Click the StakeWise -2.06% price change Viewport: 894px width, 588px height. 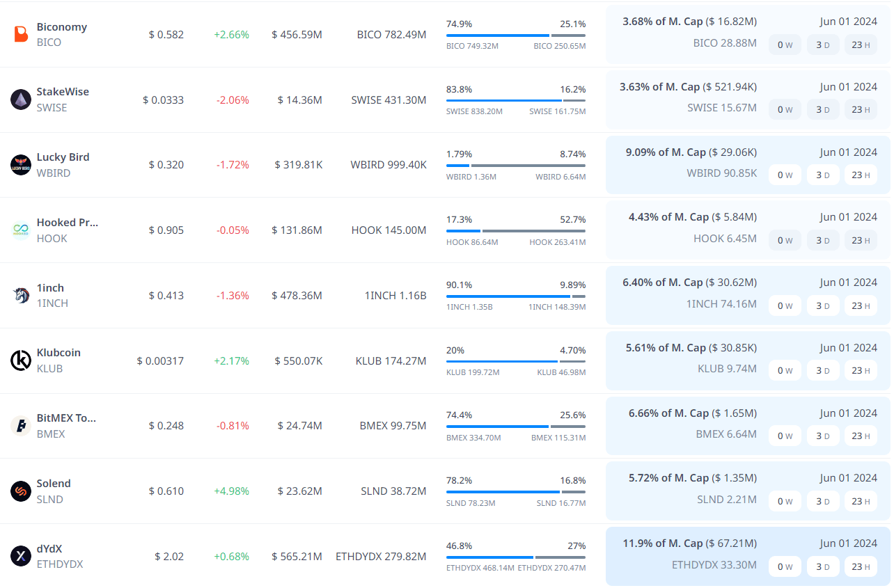(233, 100)
